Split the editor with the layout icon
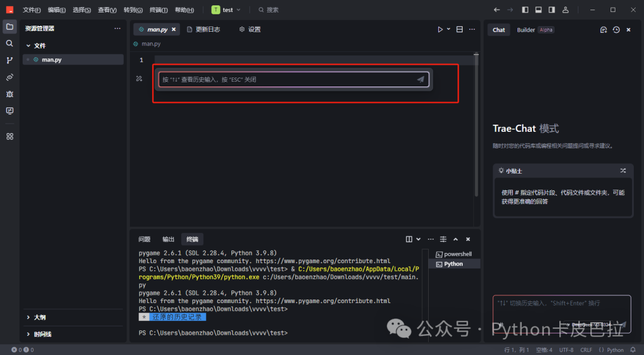 pos(460,30)
